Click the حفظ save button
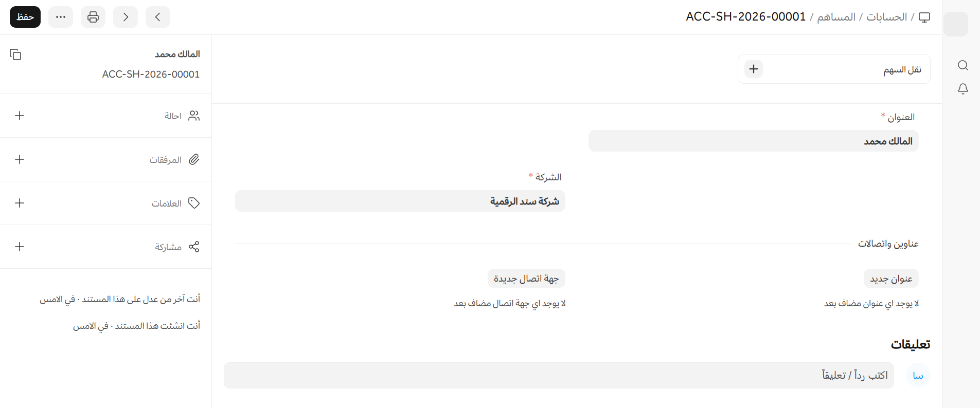 (25, 17)
